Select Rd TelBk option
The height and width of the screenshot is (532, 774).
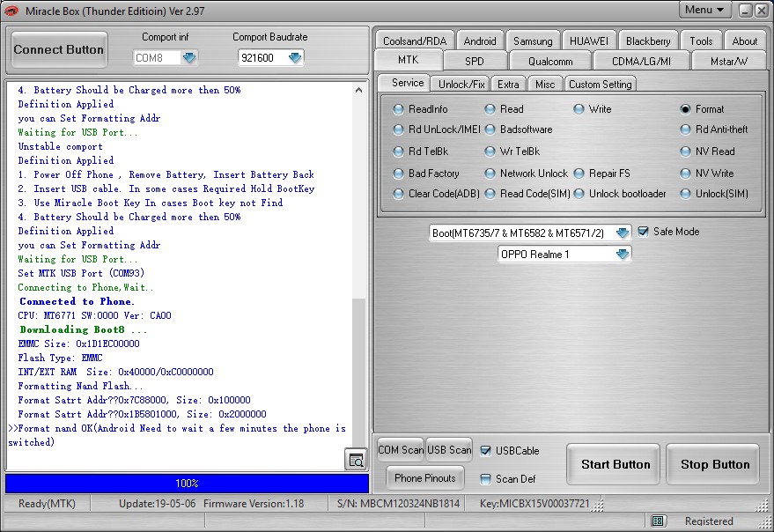(x=398, y=151)
